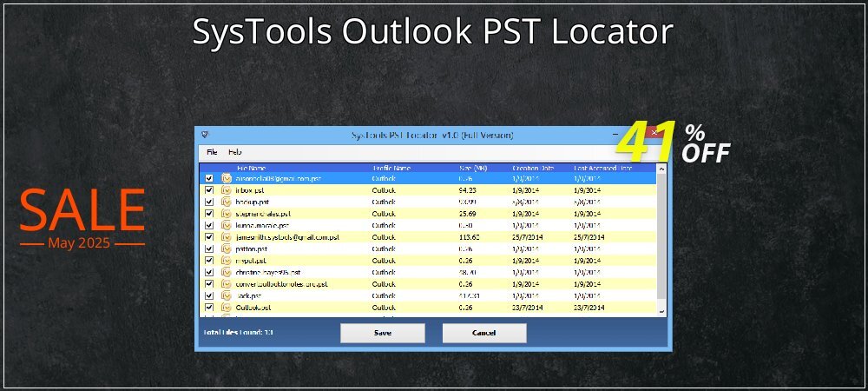Click scrollbar up arrow in file list
This screenshot has width=868, height=391.
[661, 168]
